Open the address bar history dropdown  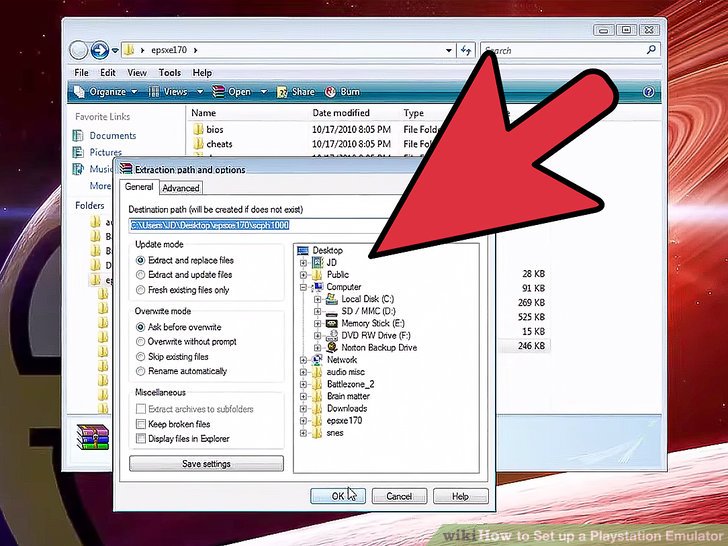tap(448, 50)
